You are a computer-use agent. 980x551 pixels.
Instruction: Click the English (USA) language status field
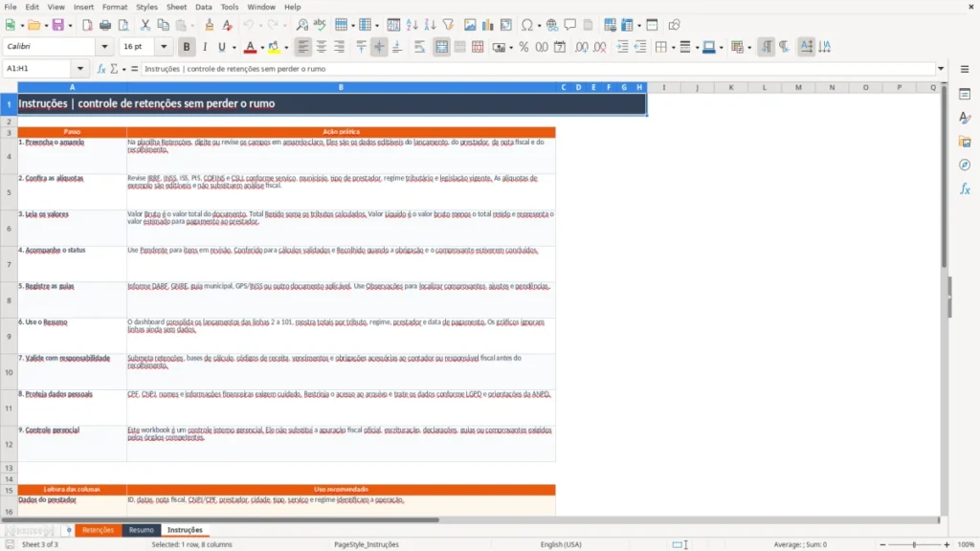pyautogui.click(x=561, y=544)
